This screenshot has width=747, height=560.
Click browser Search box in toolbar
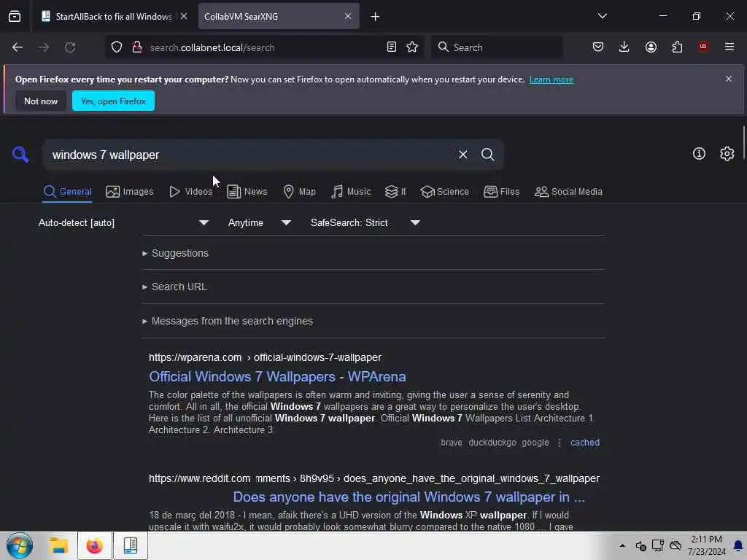click(x=497, y=47)
